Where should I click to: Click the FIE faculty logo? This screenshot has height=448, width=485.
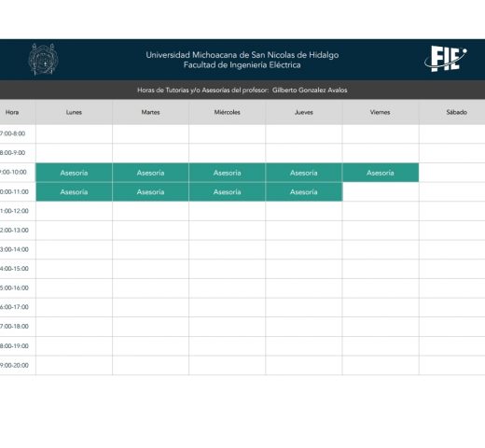[446, 59]
